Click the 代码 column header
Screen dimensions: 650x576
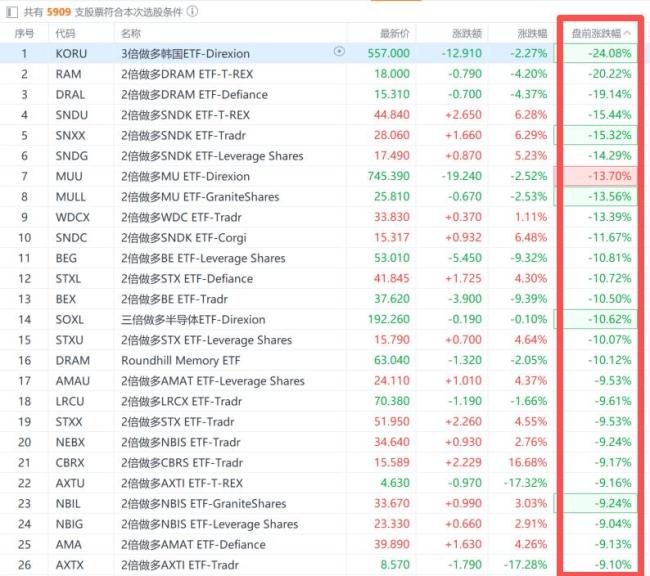tap(65, 34)
